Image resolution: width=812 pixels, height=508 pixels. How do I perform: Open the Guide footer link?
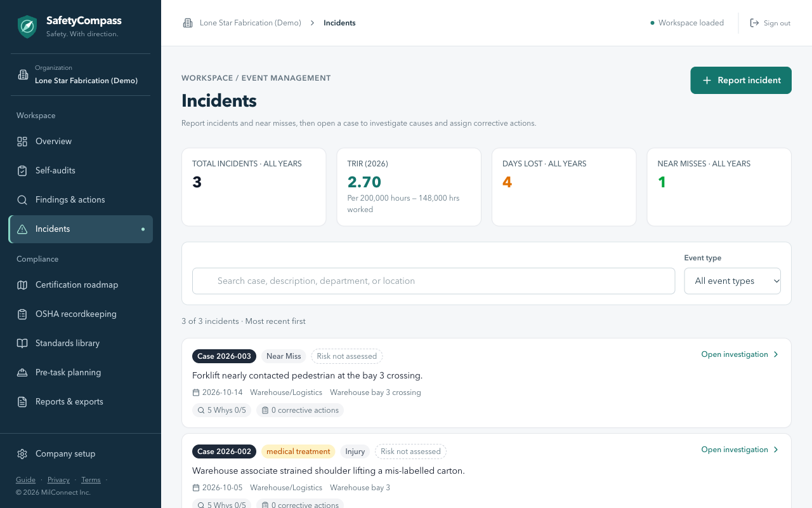click(x=25, y=480)
